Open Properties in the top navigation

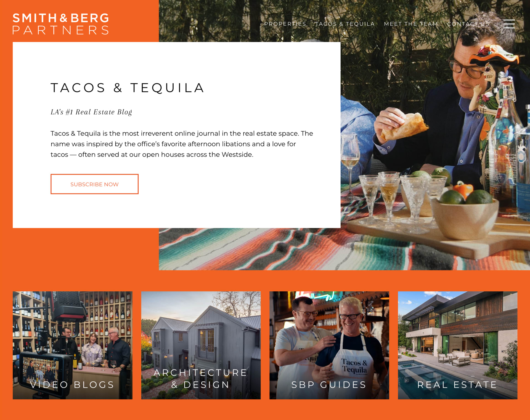pos(285,24)
